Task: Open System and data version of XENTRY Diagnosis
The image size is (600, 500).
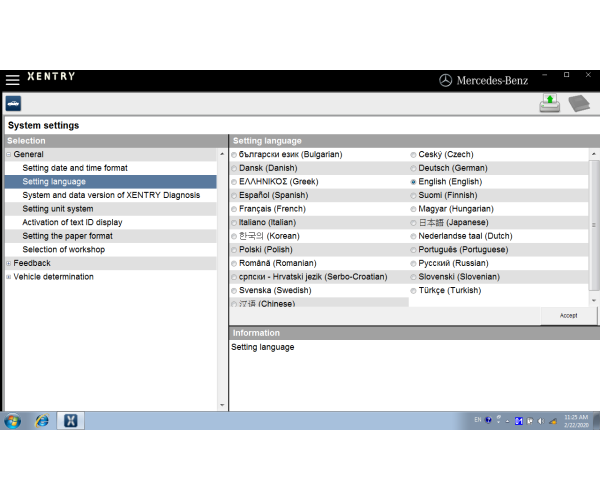Action: coord(111,195)
